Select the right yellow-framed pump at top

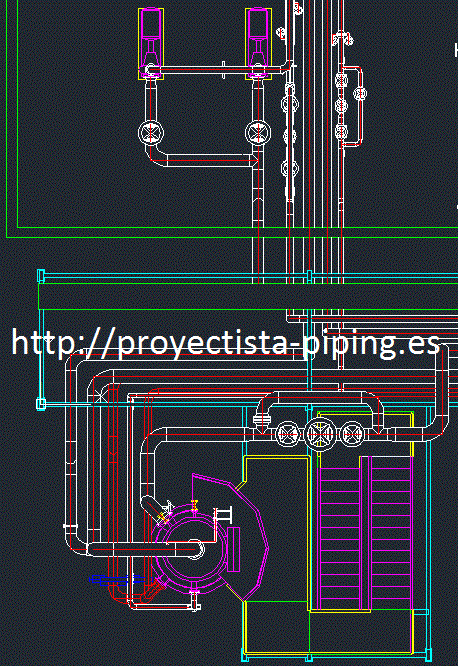click(258, 44)
